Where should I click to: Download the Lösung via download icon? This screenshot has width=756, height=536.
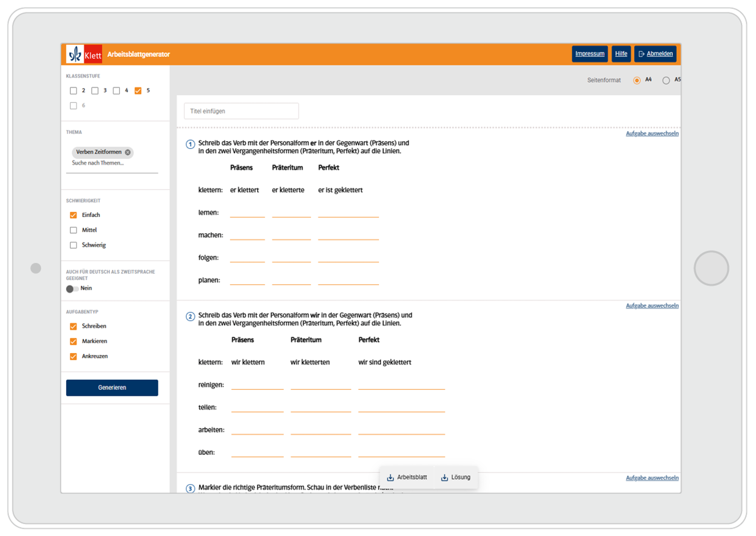444,477
